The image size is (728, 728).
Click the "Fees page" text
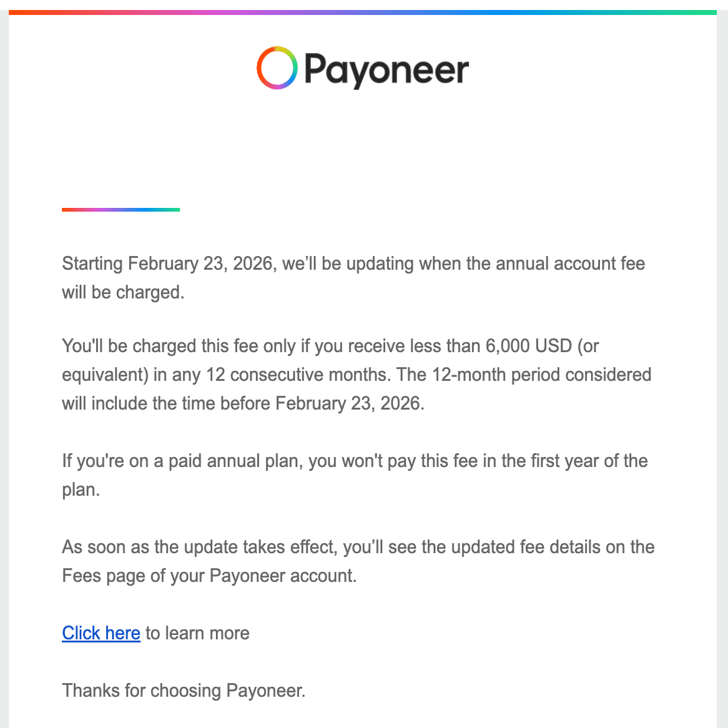[102, 576]
